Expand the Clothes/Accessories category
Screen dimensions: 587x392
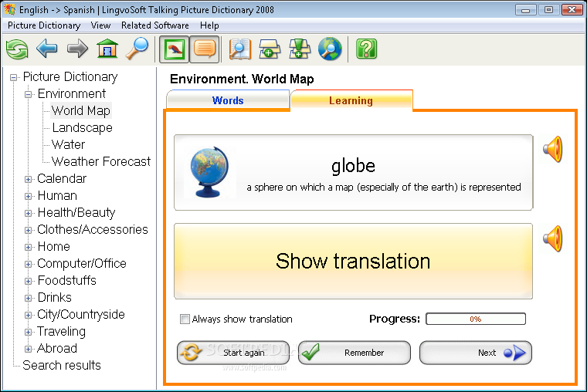tap(28, 230)
